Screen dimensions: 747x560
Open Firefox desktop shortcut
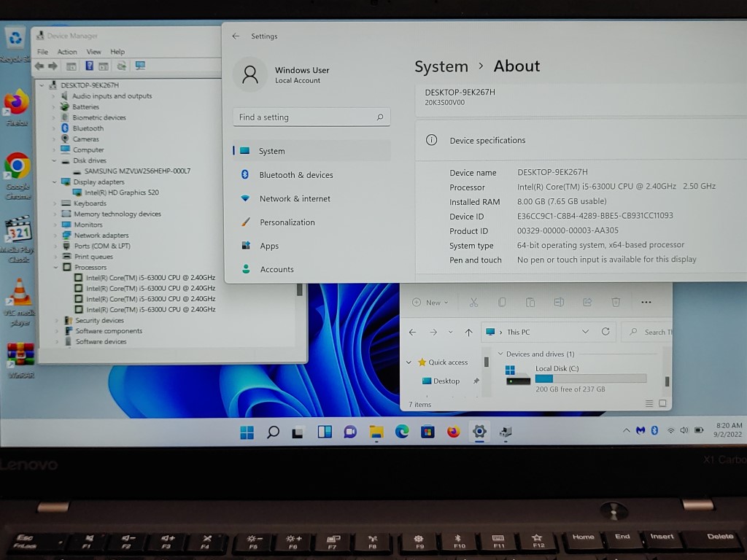(x=17, y=108)
